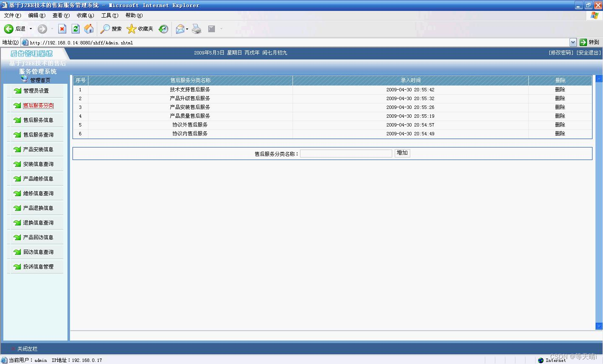This screenshot has height=364, width=603.
Task: Refresh the page using the refresh icon
Action: (75, 29)
